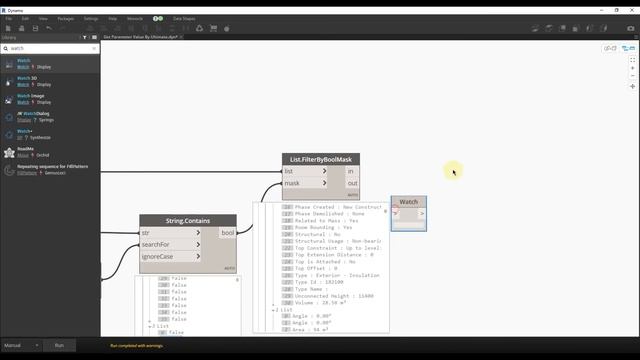Image resolution: width=640 pixels, height=360 pixels.
Task: Open the File menu
Action: pyautogui.click(x=9, y=19)
